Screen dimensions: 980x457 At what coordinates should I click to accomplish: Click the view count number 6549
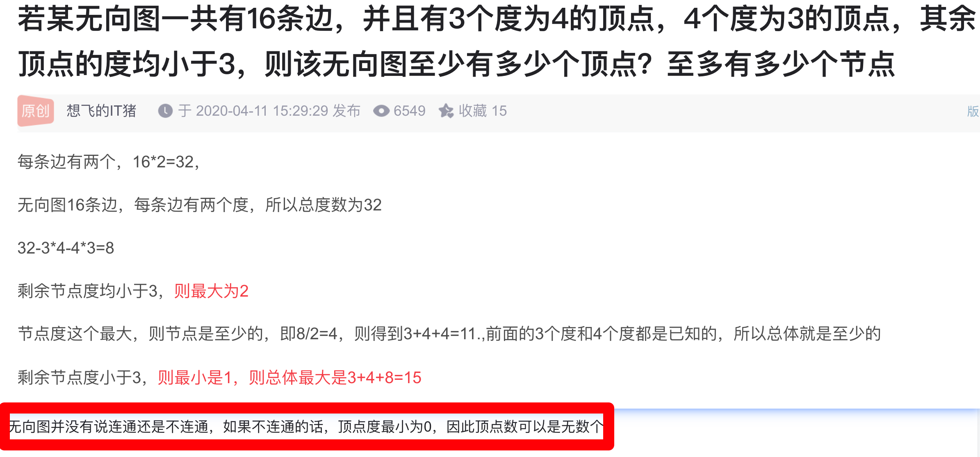pyautogui.click(x=409, y=111)
